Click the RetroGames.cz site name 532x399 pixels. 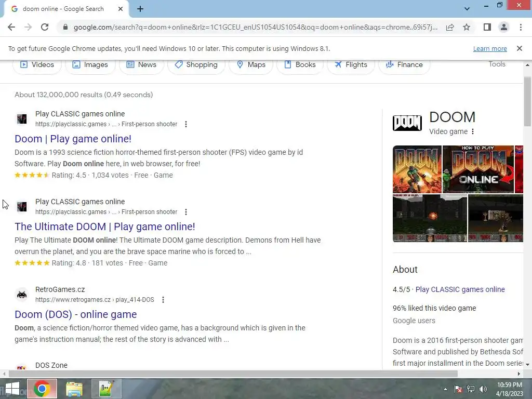coord(60,289)
